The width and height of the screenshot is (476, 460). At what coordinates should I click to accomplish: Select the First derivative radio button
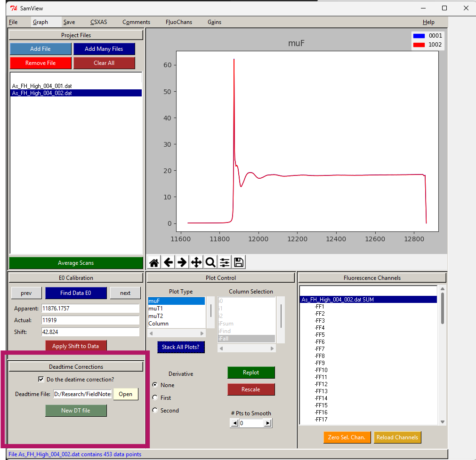(155, 397)
